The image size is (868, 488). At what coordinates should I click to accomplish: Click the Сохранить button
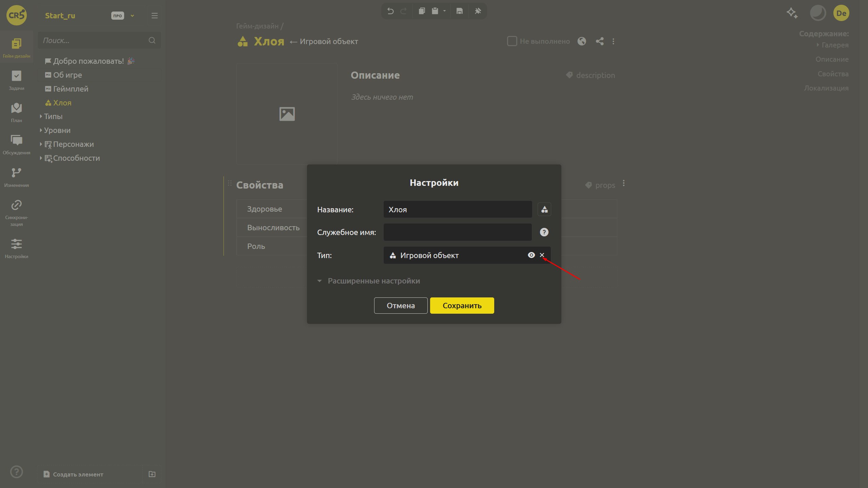pos(462,306)
